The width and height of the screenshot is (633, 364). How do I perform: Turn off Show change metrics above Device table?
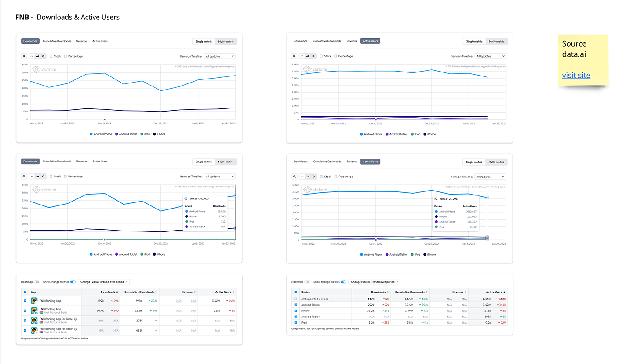tap(343, 282)
